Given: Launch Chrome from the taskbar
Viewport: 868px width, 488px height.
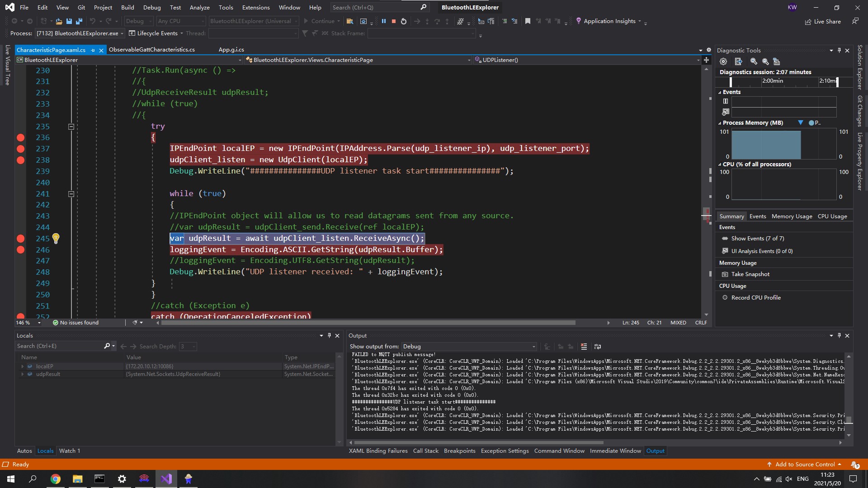Looking at the screenshot, I should (x=56, y=479).
